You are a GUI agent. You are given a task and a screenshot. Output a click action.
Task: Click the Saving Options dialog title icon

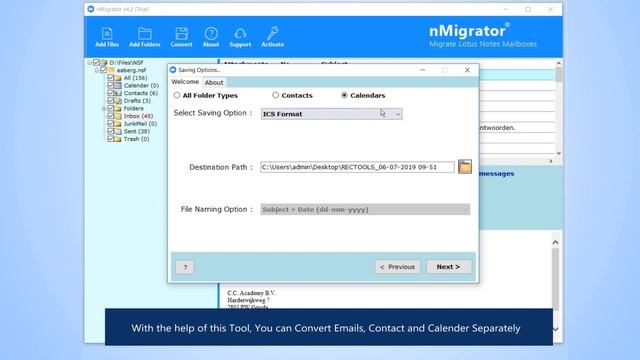pos(173,70)
